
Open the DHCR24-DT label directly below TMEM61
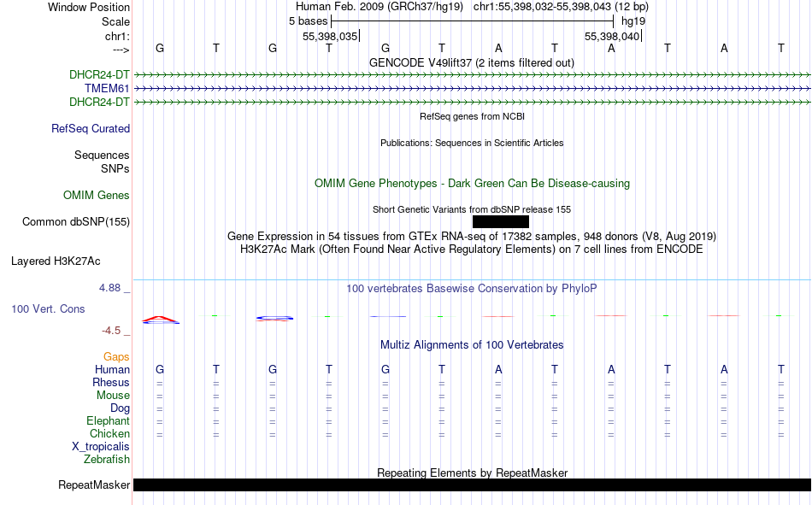(x=99, y=102)
